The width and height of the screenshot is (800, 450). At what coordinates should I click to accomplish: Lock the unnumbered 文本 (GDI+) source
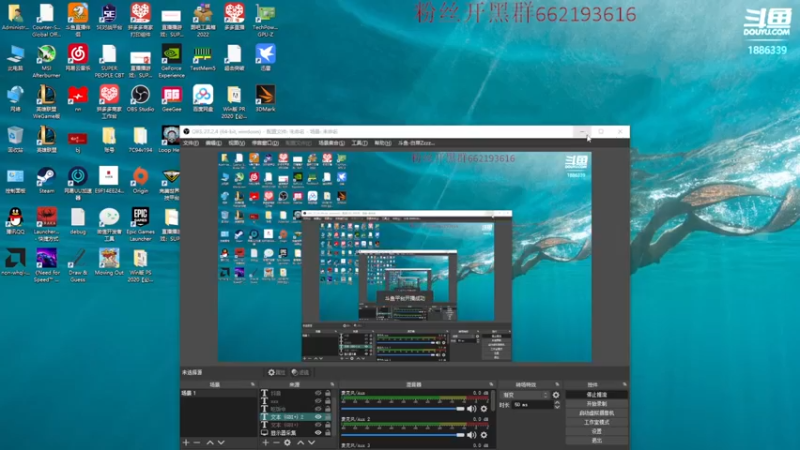pyautogui.click(x=328, y=424)
